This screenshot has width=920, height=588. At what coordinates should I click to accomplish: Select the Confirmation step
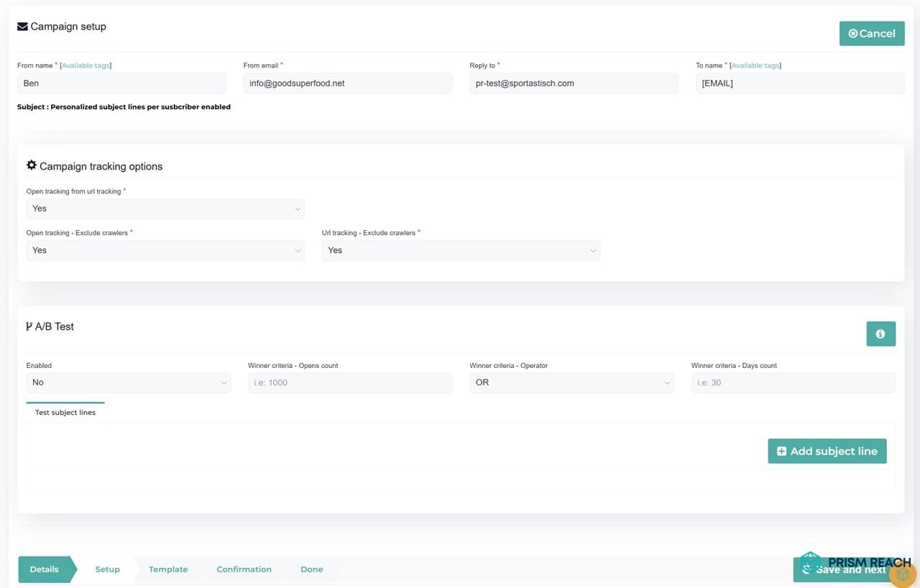[x=244, y=569]
